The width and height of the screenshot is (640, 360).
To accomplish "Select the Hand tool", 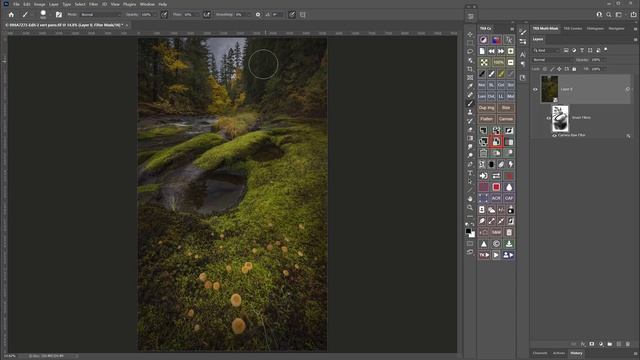I will 470,198.
